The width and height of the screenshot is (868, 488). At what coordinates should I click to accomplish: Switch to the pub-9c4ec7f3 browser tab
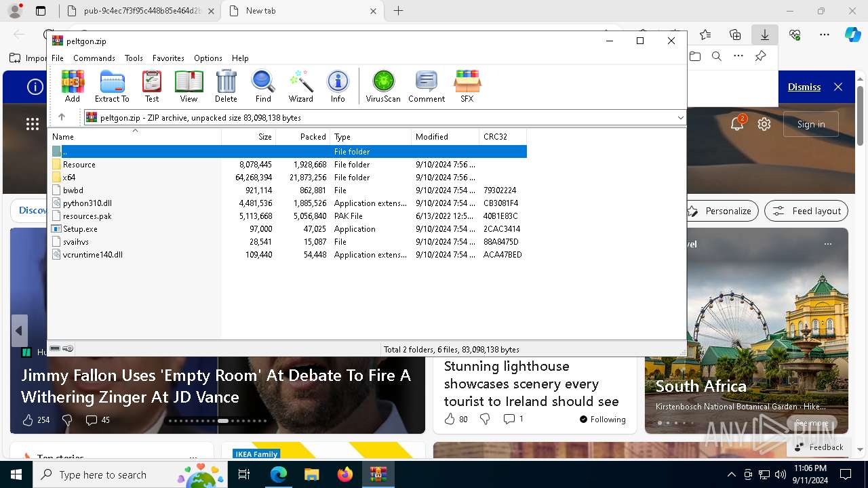point(140,11)
